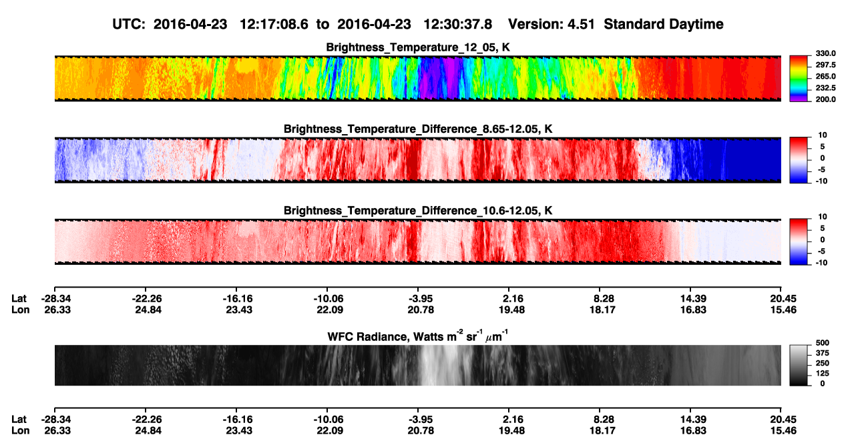
Task: Click latitude -10.06 on the axis above WFC title
Action: (327, 298)
